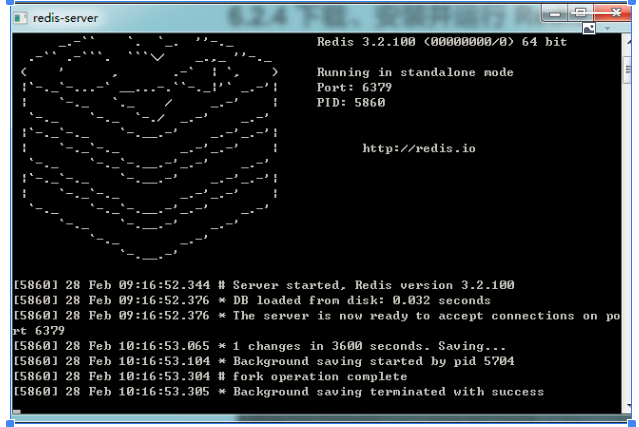639x427 pixels.
Task: Click the vertical scrollbar down arrow
Action: [x=628, y=406]
